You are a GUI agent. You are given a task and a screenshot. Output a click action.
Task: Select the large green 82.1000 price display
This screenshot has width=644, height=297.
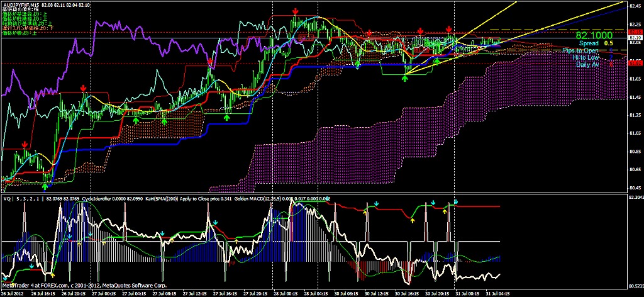(594, 36)
